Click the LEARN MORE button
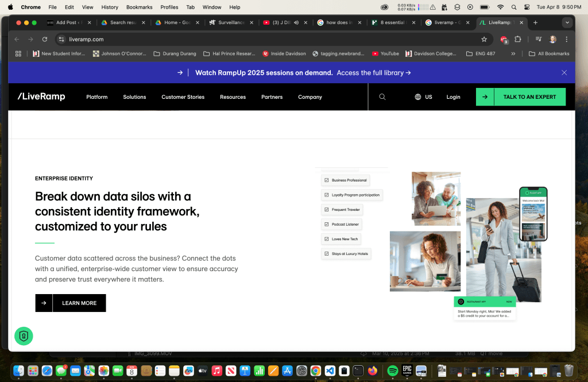Screen dimensions: 588x382 pos(71,303)
